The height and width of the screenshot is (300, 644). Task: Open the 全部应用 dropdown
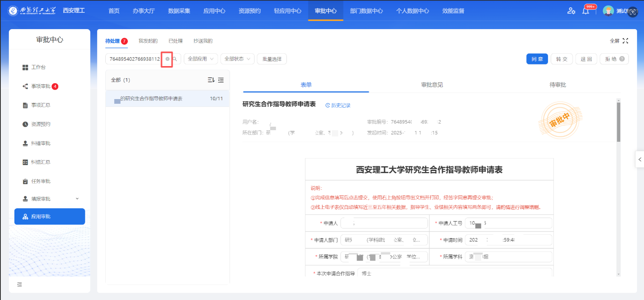[201, 59]
